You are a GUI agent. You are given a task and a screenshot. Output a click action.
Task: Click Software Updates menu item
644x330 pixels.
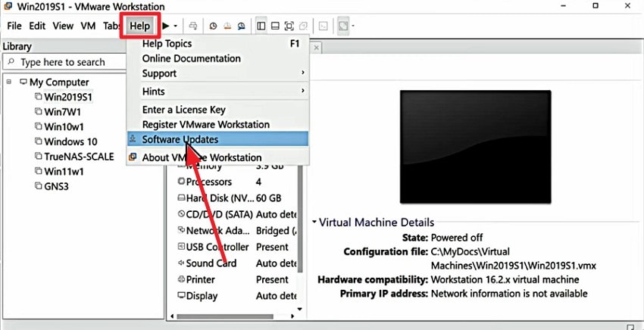click(217, 139)
